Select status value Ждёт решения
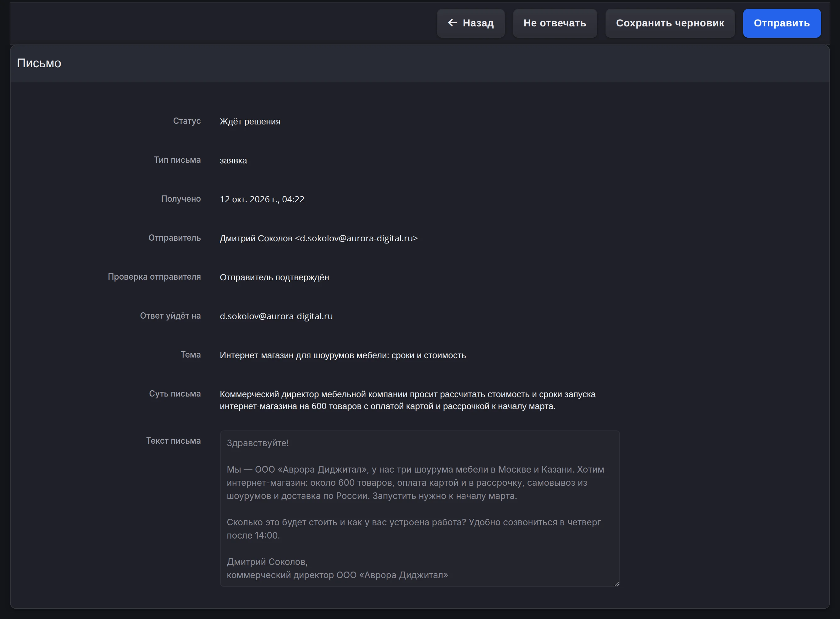The height and width of the screenshot is (619, 840). click(x=250, y=121)
